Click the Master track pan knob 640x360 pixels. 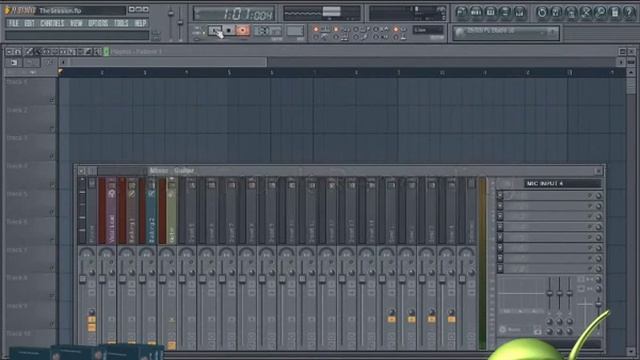pos(87,253)
